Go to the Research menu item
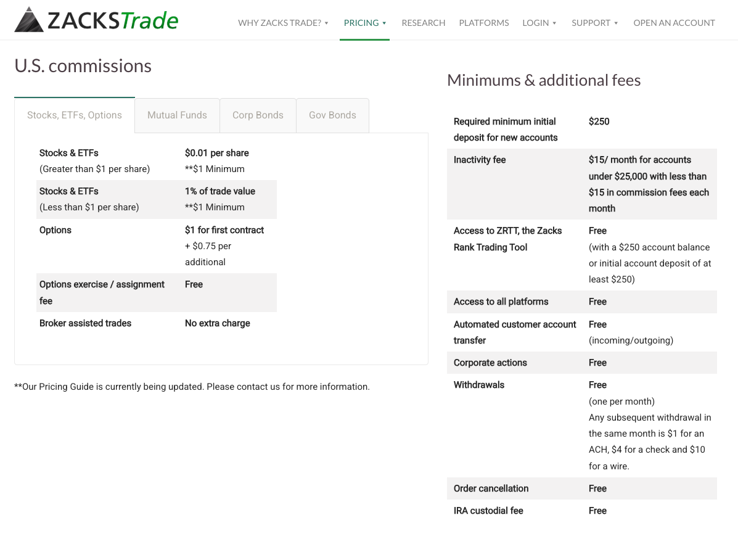 point(423,23)
